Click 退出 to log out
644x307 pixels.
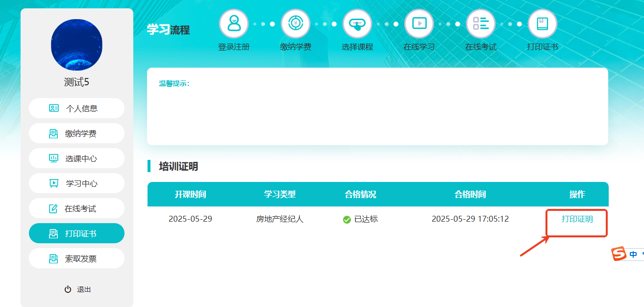point(78,289)
